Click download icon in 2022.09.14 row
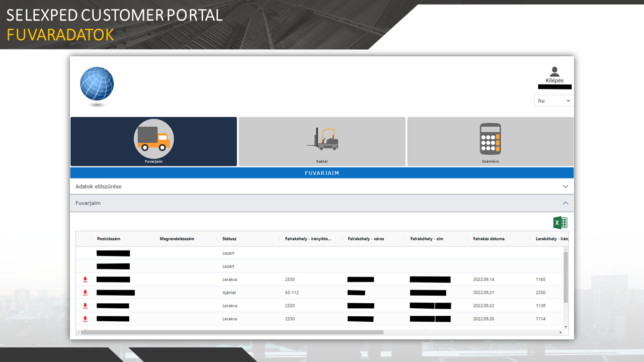This screenshot has width=644, height=362. point(85,280)
